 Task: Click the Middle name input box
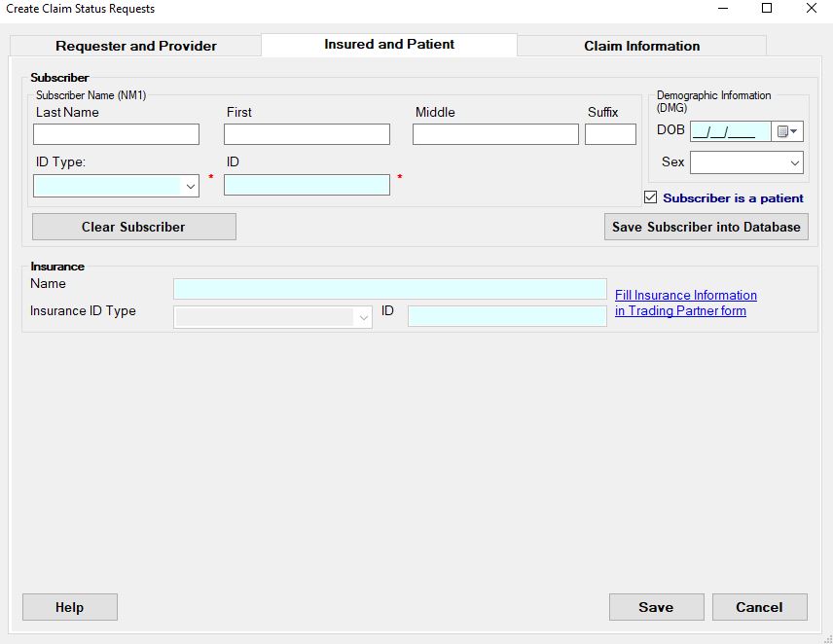(495, 134)
